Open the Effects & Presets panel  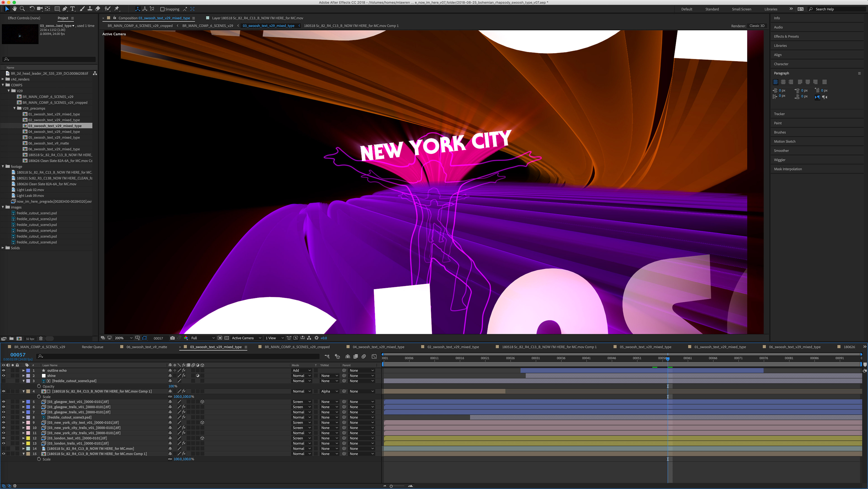[x=786, y=36]
